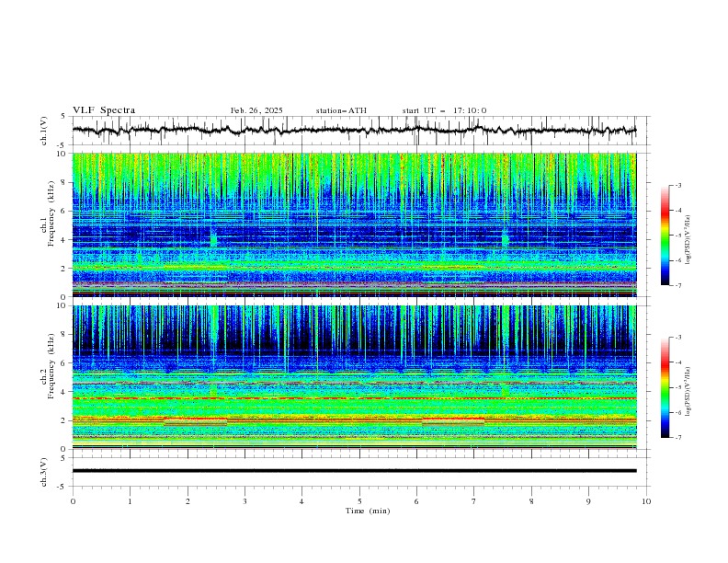Click the 'ch.3(V)' axis label
Viewport: 728px width, 563px height.
click(x=44, y=472)
